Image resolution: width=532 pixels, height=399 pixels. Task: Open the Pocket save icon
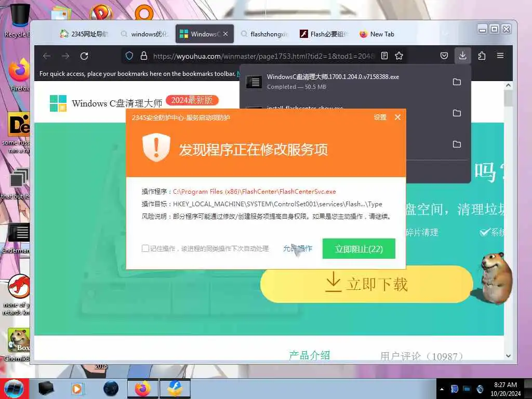pos(444,56)
